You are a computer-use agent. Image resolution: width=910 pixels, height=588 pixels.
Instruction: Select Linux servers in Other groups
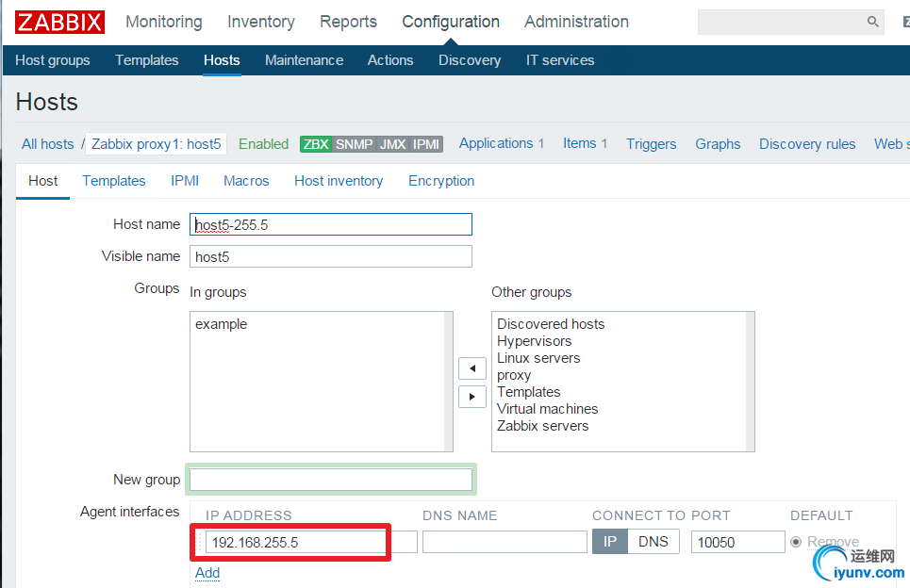pos(538,358)
